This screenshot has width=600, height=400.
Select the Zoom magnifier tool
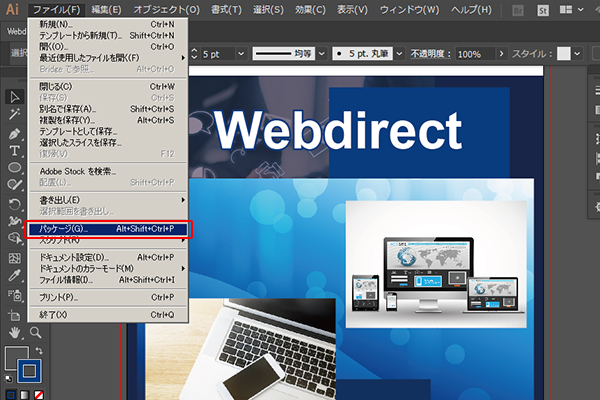36,333
